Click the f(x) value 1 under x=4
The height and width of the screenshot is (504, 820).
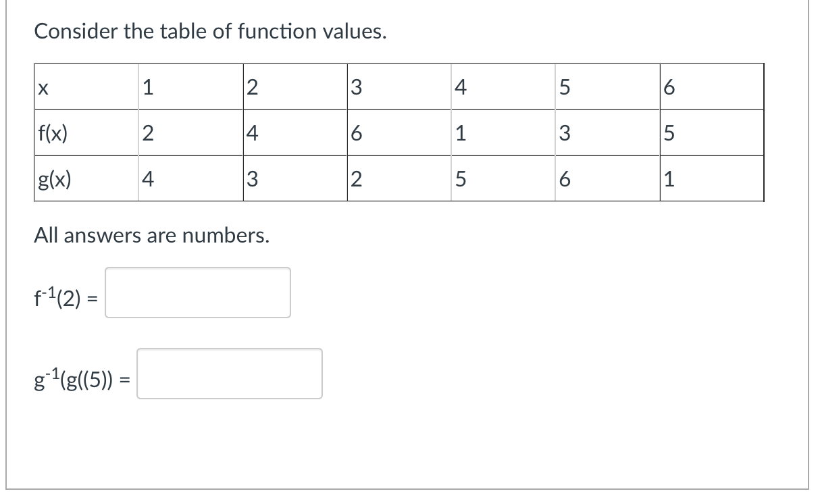[x=502, y=132]
